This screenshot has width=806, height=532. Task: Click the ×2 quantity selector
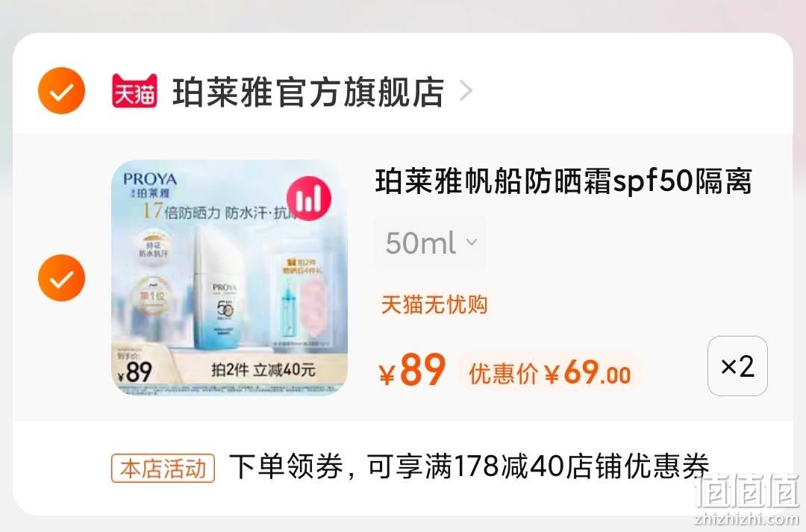737,366
